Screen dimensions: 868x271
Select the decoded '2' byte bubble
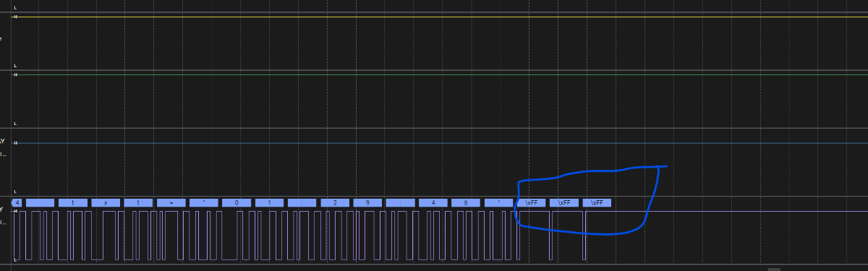click(335, 203)
